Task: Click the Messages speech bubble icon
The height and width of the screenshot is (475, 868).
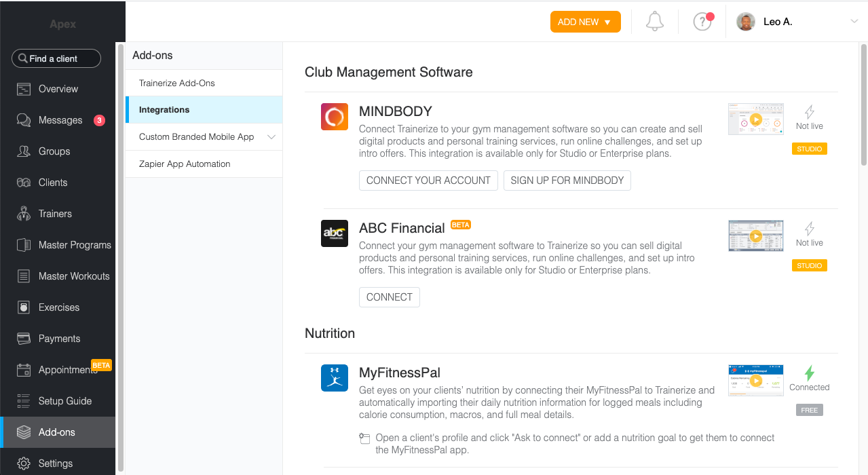Action: tap(24, 120)
